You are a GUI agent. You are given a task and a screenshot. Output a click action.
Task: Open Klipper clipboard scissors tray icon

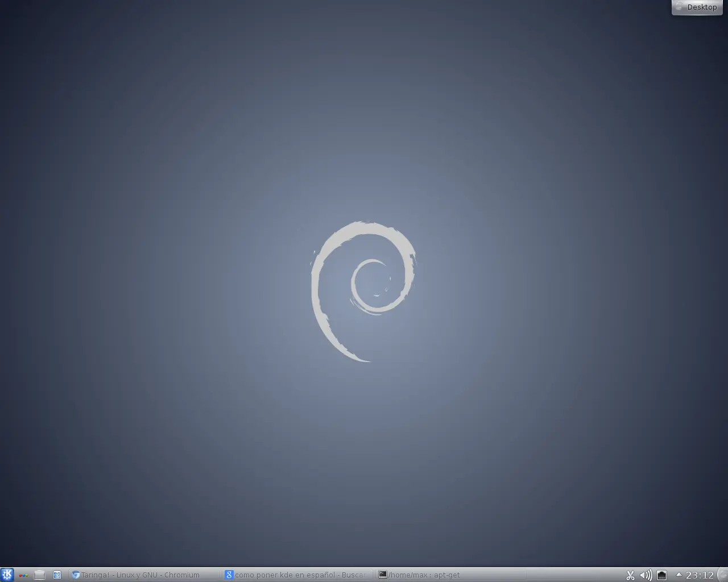pos(630,575)
